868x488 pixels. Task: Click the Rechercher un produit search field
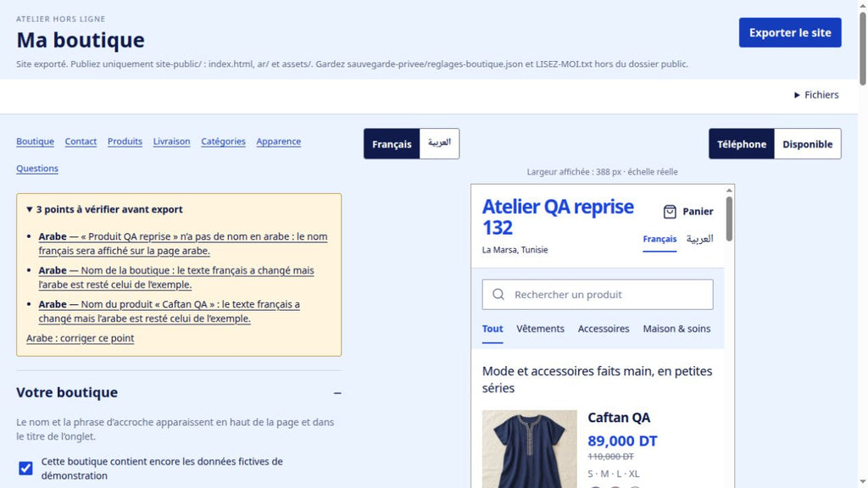point(598,294)
